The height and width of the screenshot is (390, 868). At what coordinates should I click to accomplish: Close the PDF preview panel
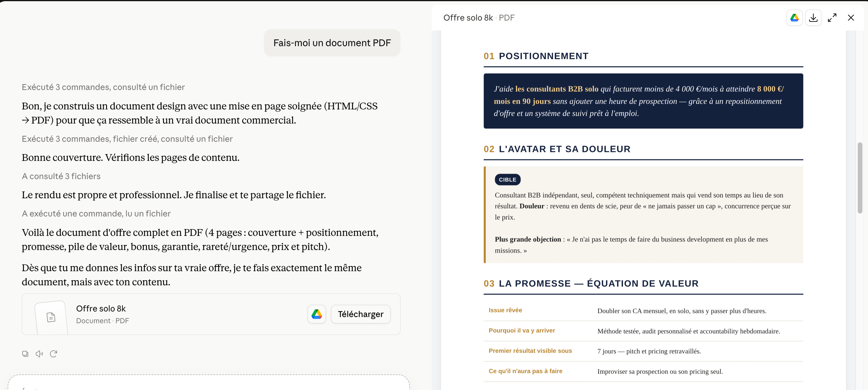(851, 18)
